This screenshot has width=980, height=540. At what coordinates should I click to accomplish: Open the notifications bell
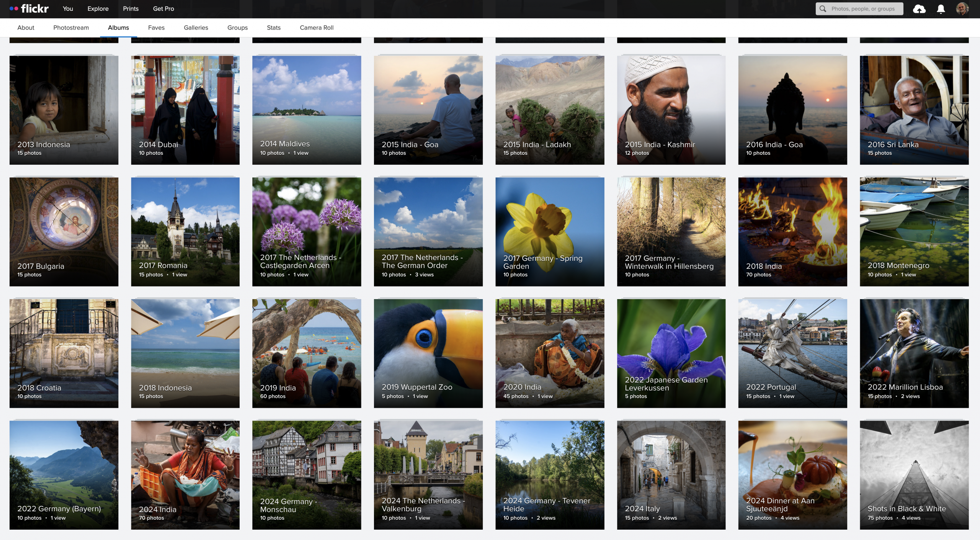point(941,9)
